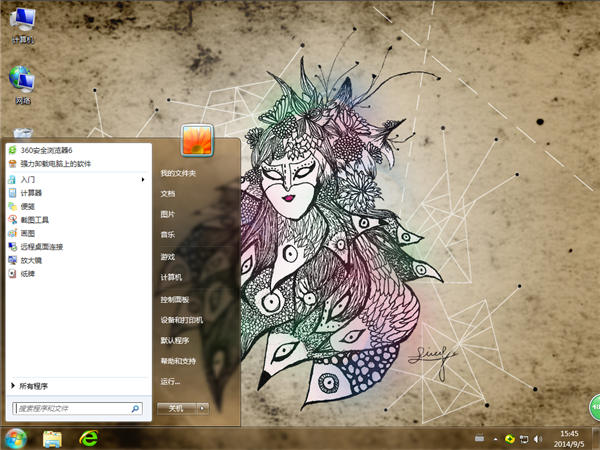Open 放大镜 magnifier
The width and height of the screenshot is (600, 450).
tap(31, 259)
